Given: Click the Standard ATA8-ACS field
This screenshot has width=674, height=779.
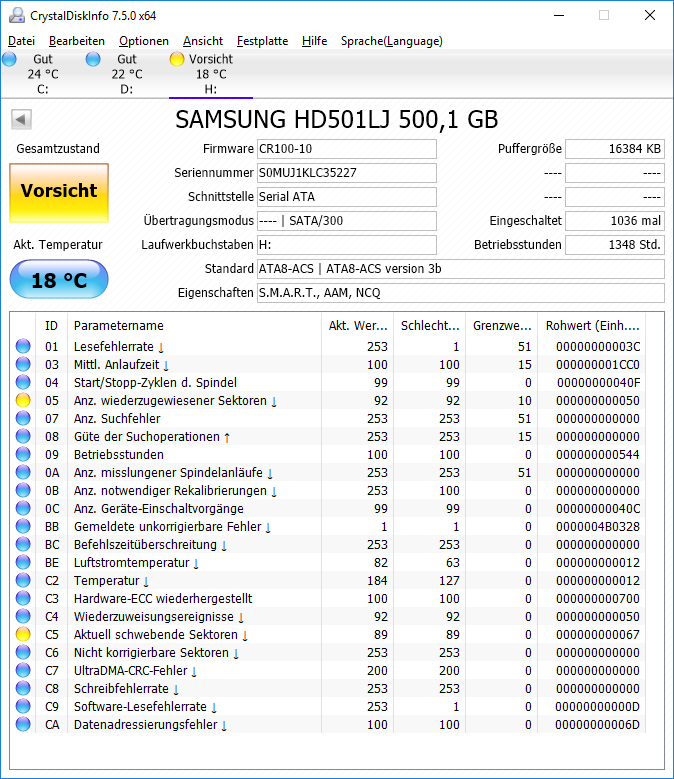Looking at the screenshot, I should pyautogui.click(x=460, y=269).
